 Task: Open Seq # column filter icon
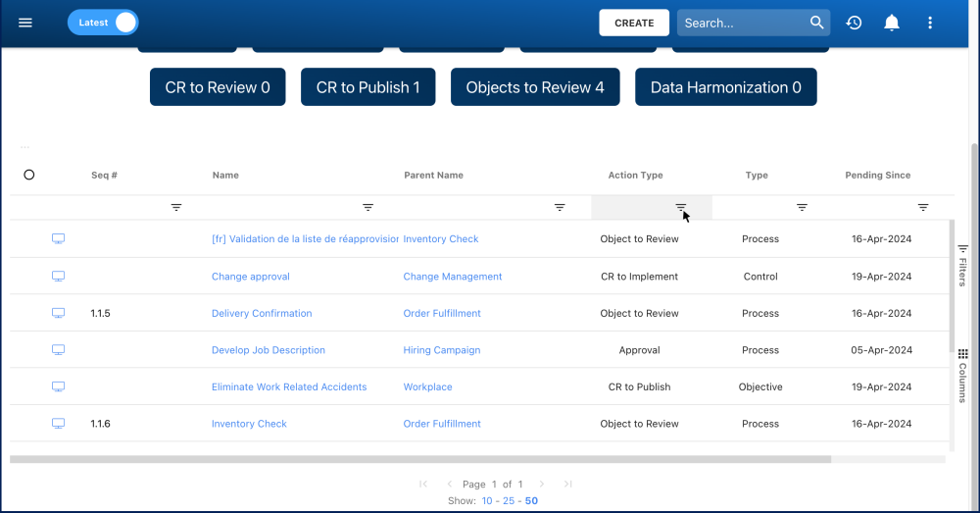click(176, 207)
